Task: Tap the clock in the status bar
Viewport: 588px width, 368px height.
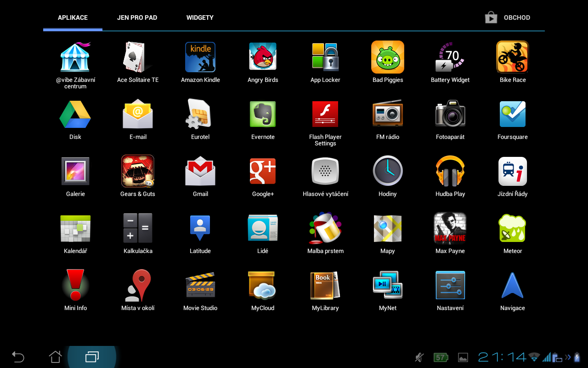Action: 502,357
